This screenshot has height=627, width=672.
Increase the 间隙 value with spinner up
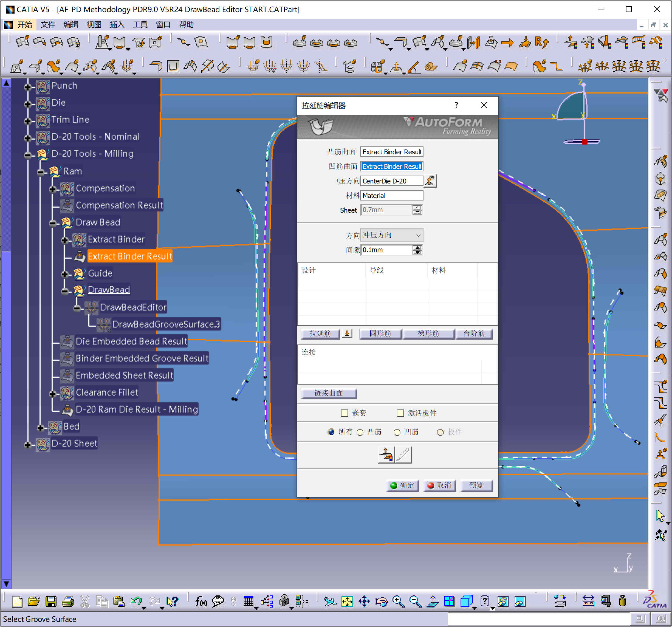coord(417,248)
